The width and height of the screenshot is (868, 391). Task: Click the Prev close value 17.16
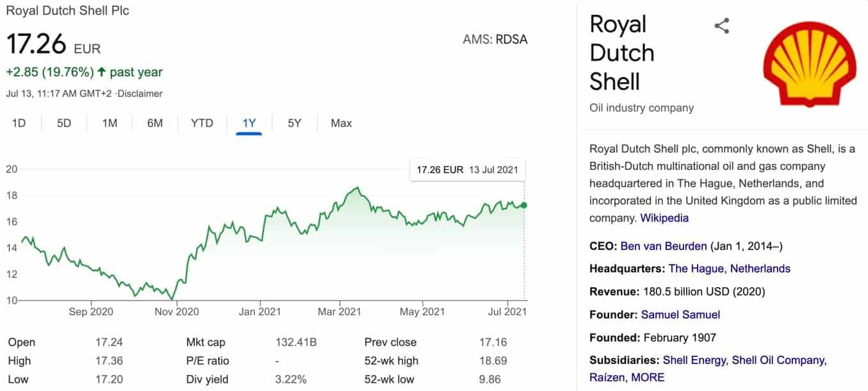pos(493,342)
